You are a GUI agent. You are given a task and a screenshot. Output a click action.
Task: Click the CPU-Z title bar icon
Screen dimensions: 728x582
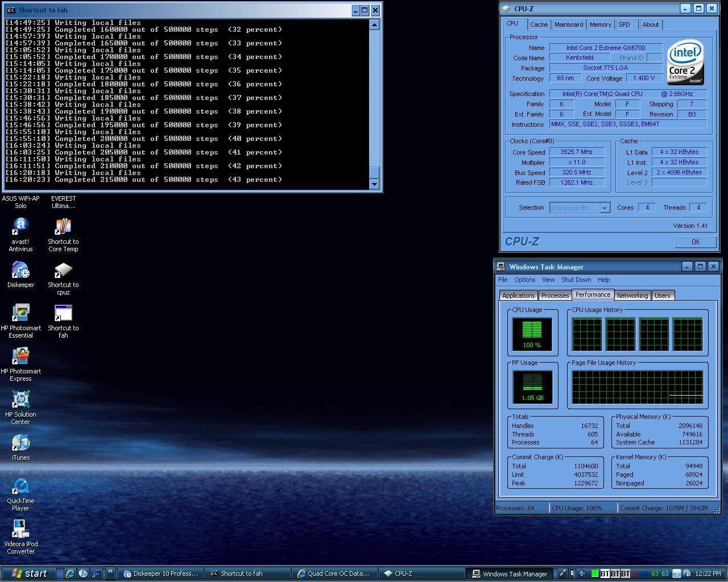coord(507,9)
